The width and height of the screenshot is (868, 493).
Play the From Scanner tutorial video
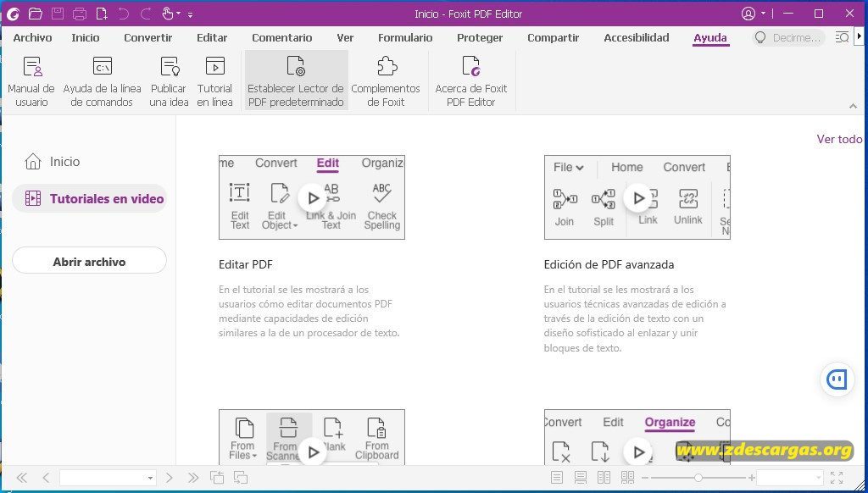point(312,451)
